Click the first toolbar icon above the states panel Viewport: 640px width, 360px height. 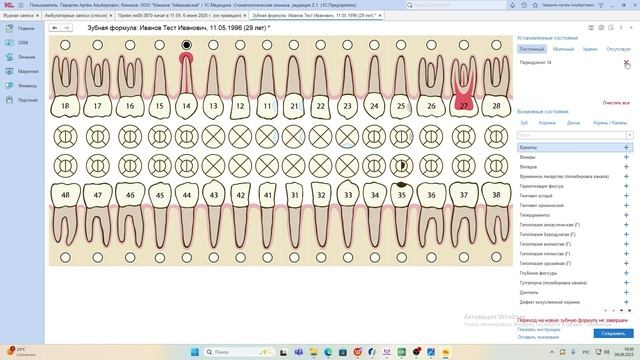point(591,27)
